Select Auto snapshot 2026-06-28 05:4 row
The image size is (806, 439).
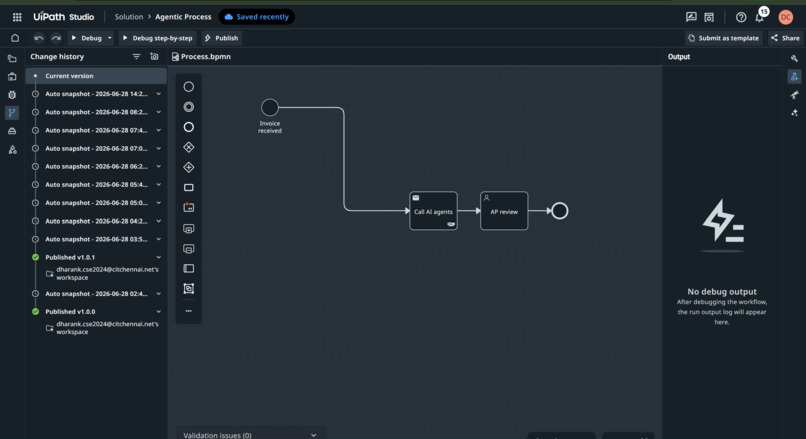pyautogui.click(x=96, y=185)
